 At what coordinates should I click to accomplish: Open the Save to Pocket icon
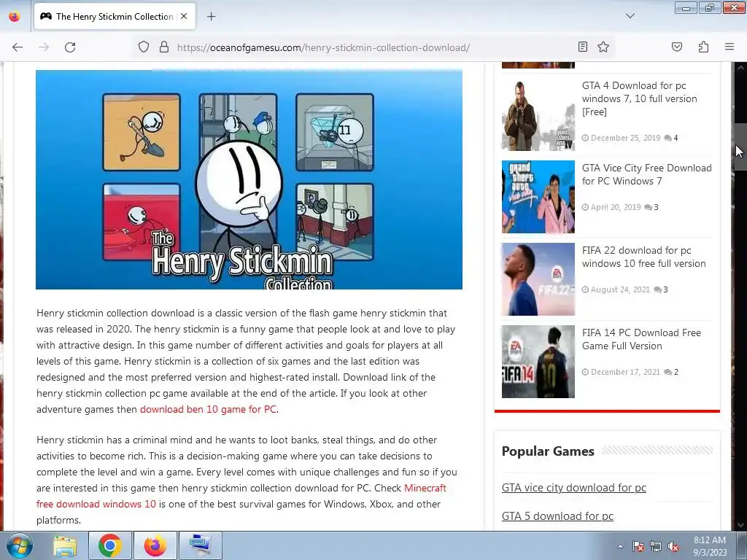(x=676, y=47)
